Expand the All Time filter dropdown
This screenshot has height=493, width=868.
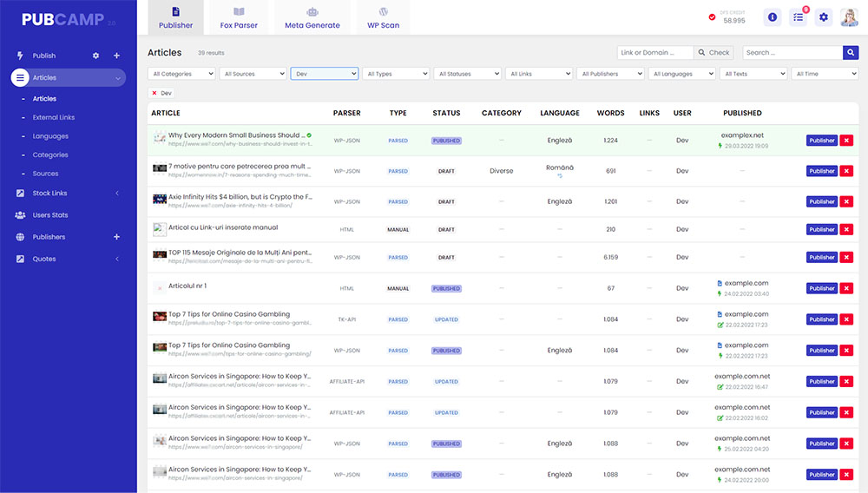click(825, 74)
